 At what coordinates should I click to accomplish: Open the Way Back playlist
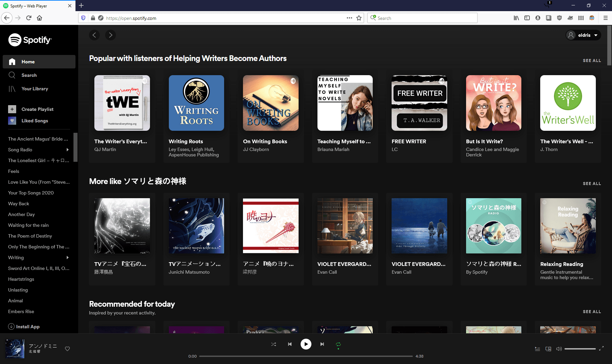pyautogui.click(x=19, y=204)
